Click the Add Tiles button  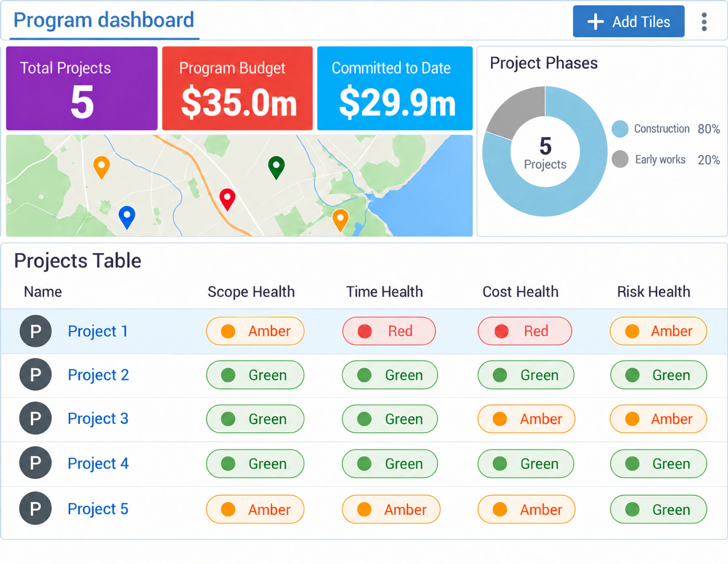[628, 21]
